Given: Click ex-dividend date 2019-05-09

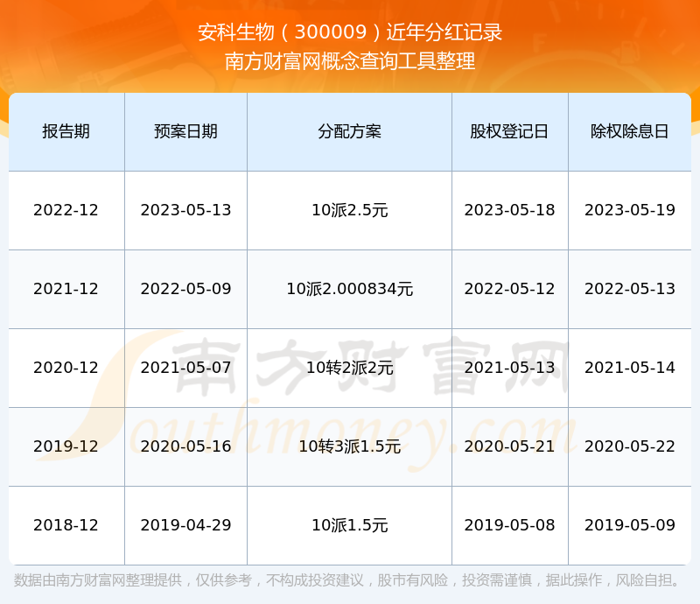Looking at the screenshot, I should click(630, 525).
